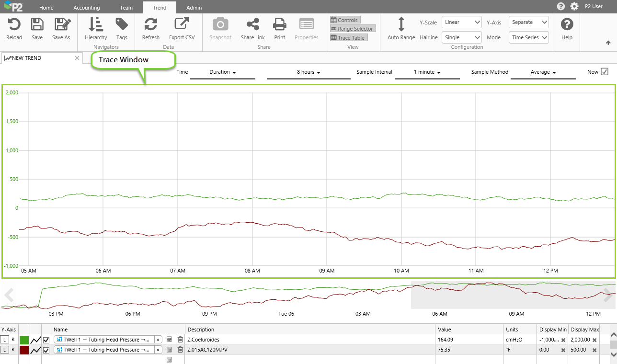Open the Admin tab
Viewport: 617px width, 364px height.
click(x=194, y=8)
